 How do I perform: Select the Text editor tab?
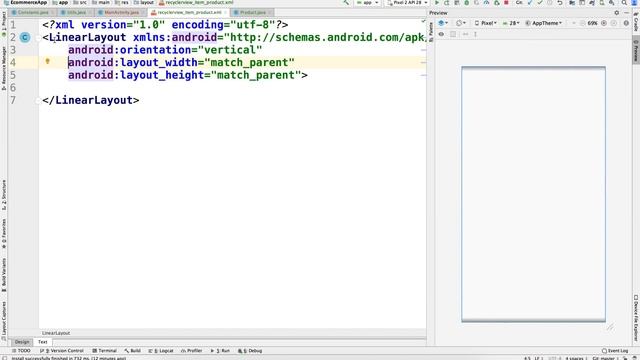[x=42, y=342]
